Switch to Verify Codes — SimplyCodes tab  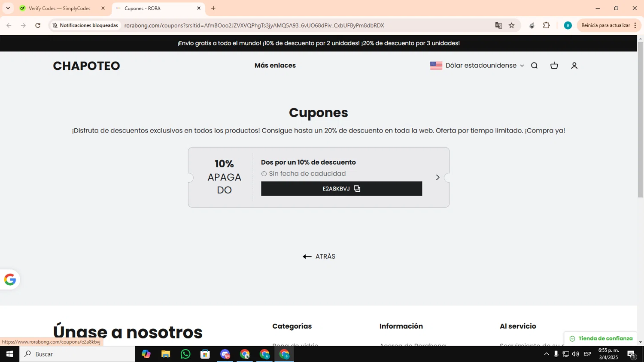point(60,8)
